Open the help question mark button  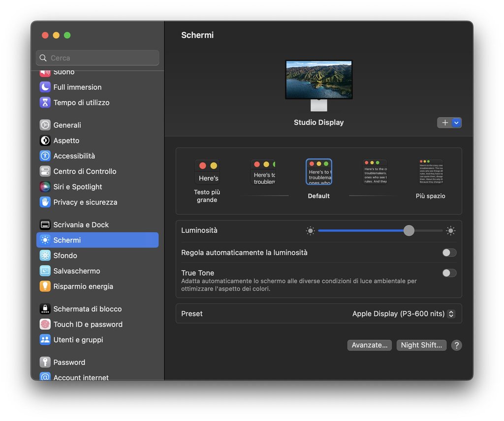pyautogui.click(x=456, y=345)
